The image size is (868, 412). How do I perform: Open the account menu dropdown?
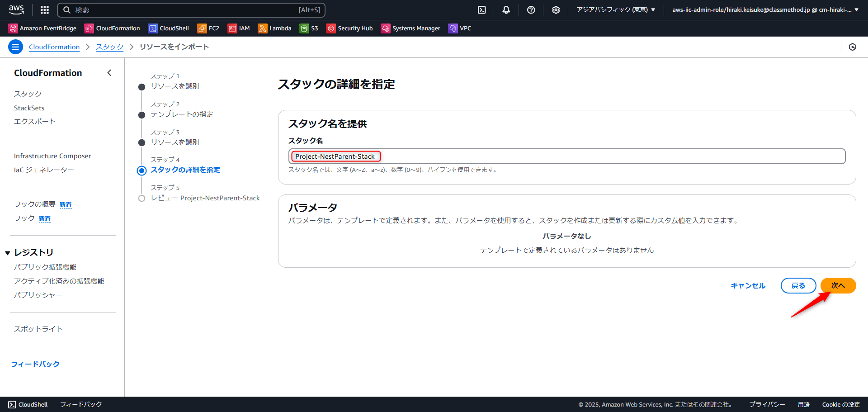pos(765,9)
